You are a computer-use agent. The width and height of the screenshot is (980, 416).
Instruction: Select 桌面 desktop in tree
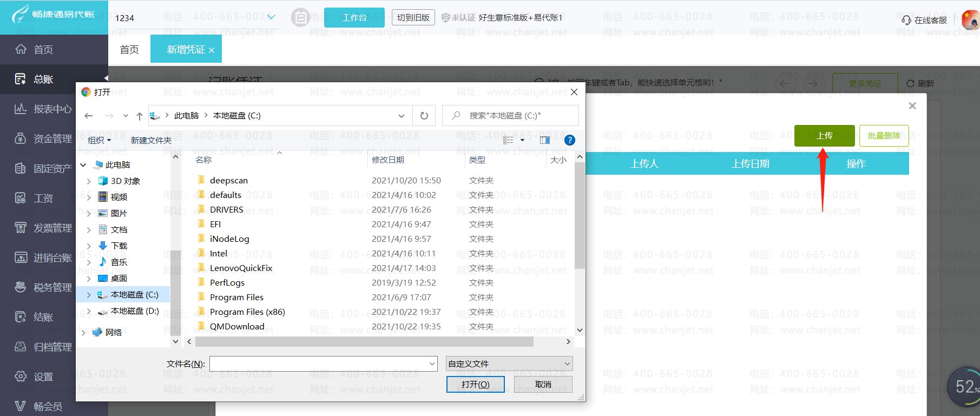[x=119, y=279]
